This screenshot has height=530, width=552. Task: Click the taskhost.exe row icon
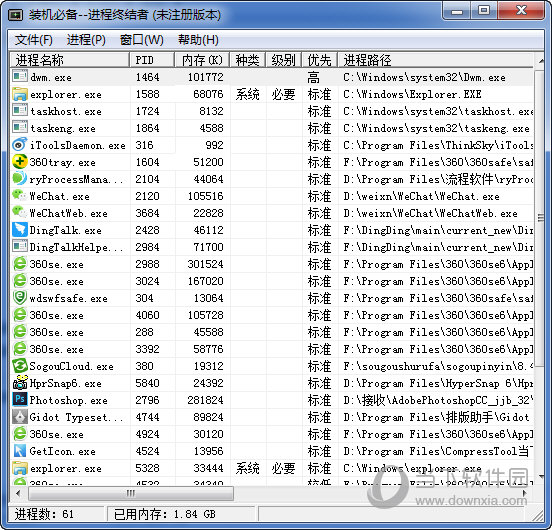pyautogui.click(x=20, y=111)
